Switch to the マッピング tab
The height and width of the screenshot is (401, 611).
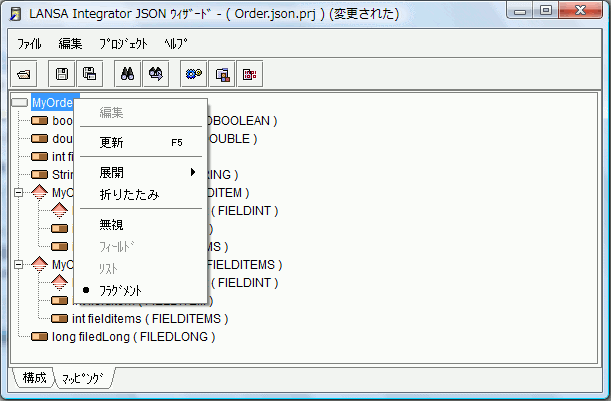pyautogui.click(x=83, y=378)
